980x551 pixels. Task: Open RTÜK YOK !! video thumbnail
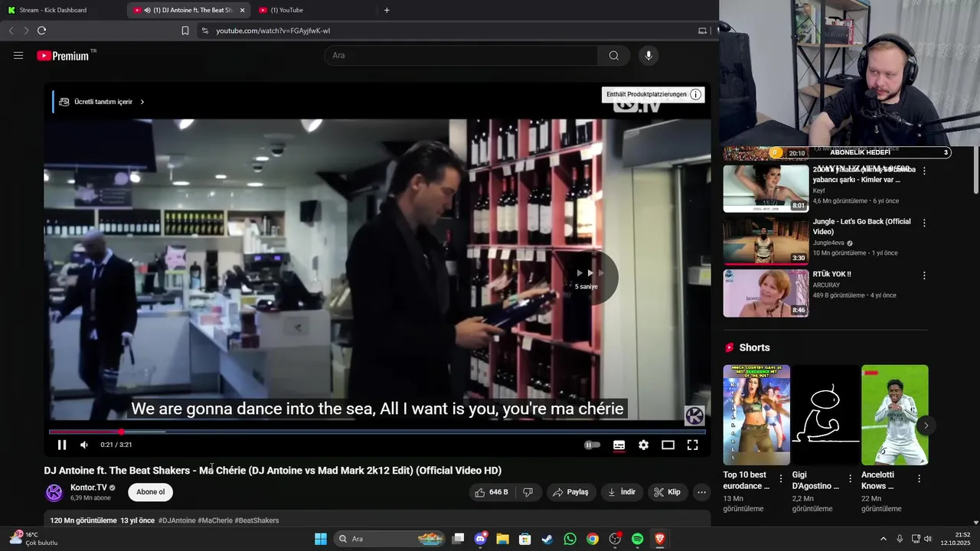pyautogui.click(x=766, y=293)
